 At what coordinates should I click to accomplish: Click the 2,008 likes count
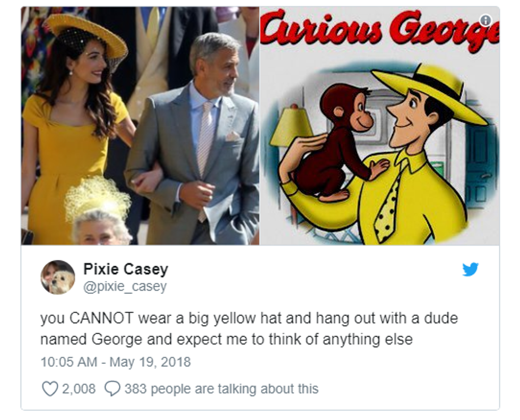tap(79, 389)
